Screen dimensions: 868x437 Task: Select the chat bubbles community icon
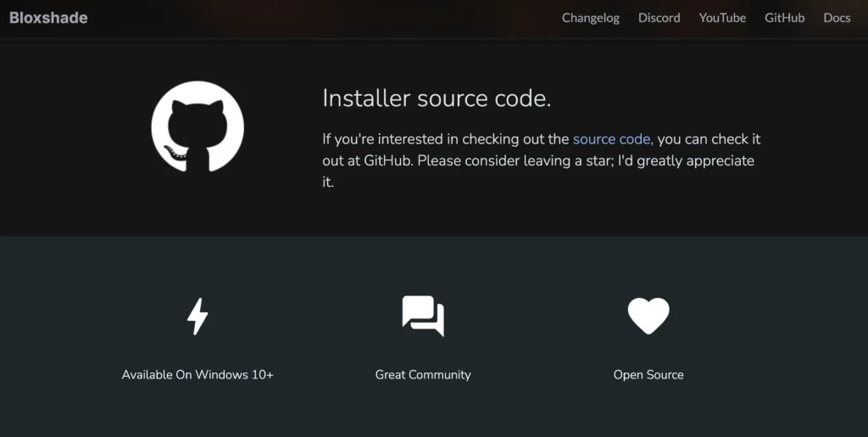[x=423, y=317]
